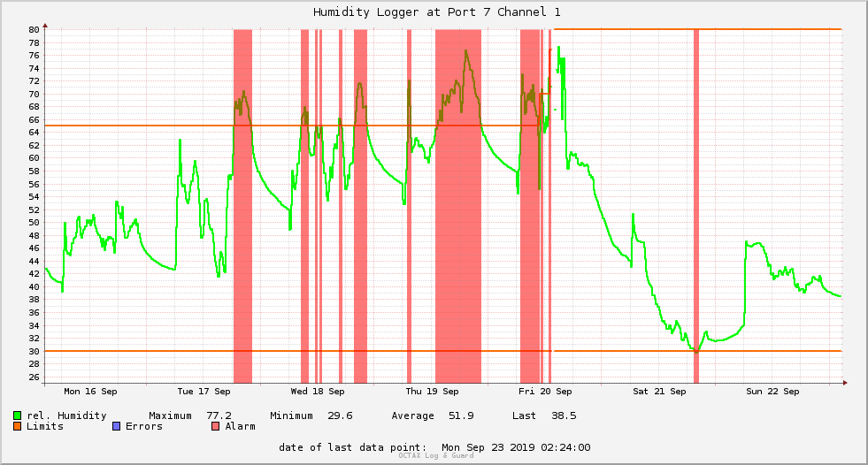The width and height of the screenshot is (868, 465).
Task: Click the 'Thu 19 Sep' x-axis label
Action: click(x=432, y=392)
